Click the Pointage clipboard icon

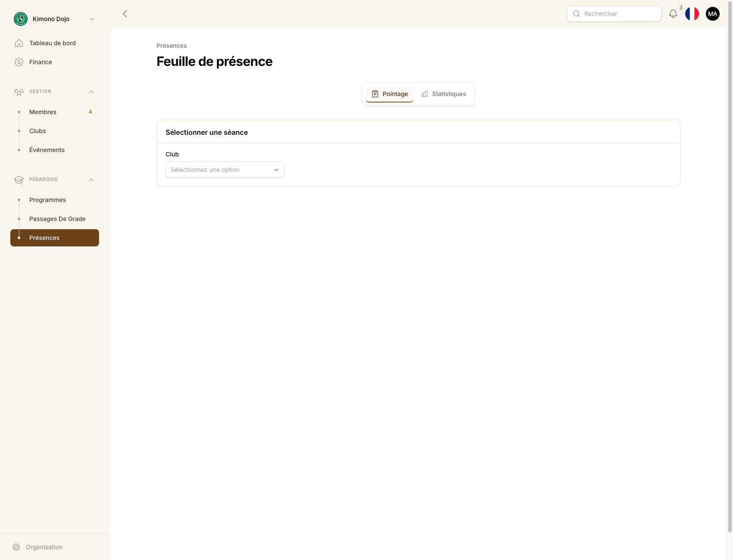(x=375, y=93)
